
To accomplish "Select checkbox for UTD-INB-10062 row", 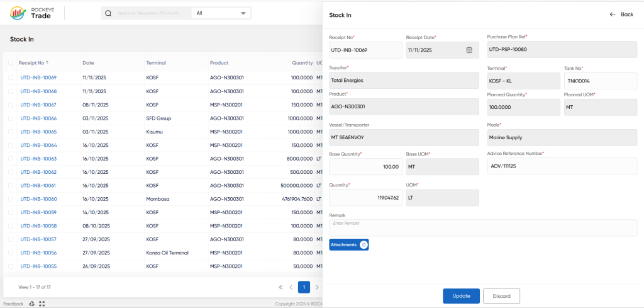I will click(x=11, y=173).
